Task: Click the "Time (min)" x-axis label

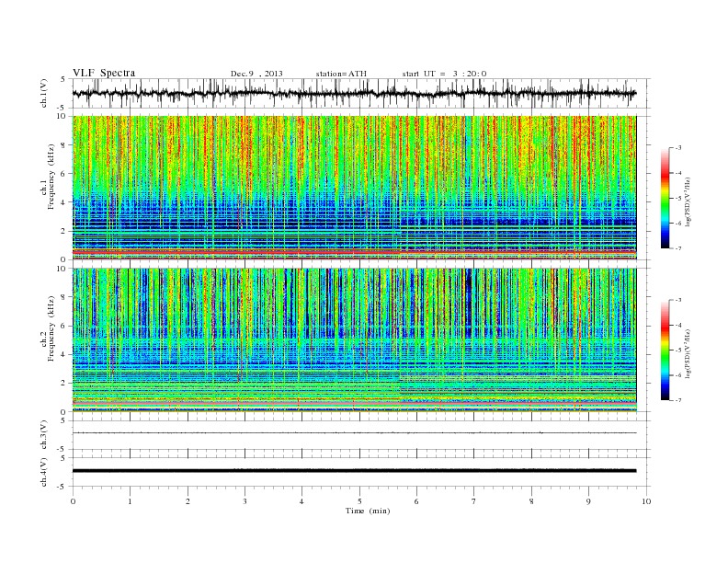Action: coord(368,511)
